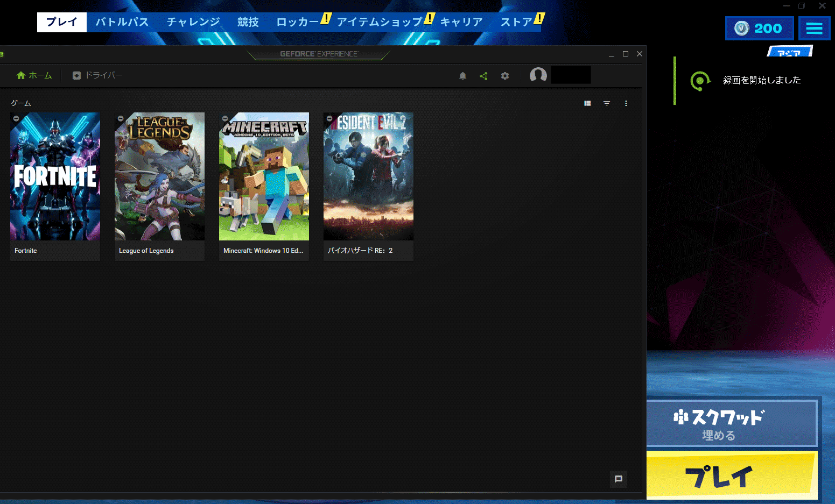
Task: Open the ロッカー tab
Action: pos(298,22)
